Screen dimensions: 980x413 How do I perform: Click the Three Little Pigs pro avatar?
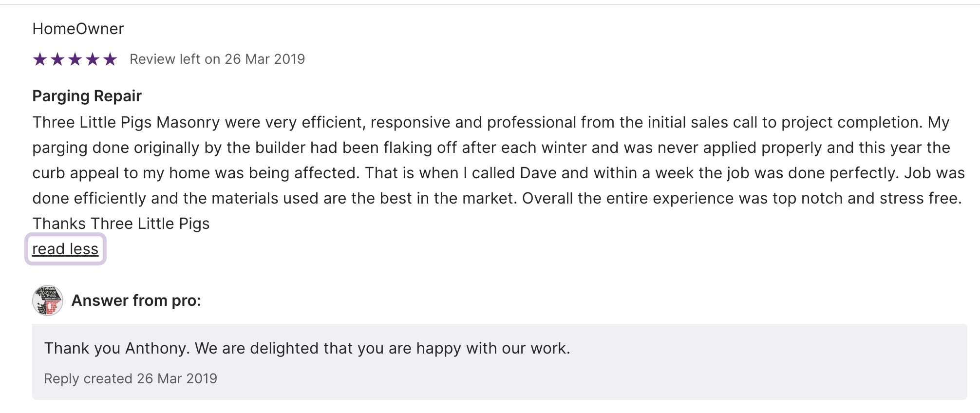pos(48,300)
